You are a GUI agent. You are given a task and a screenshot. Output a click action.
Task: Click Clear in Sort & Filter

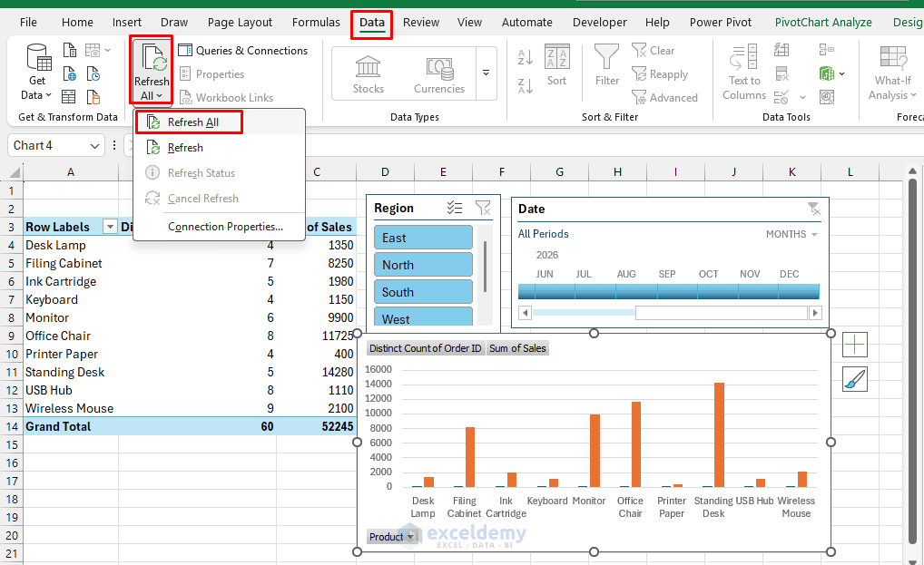pos(653,51)
